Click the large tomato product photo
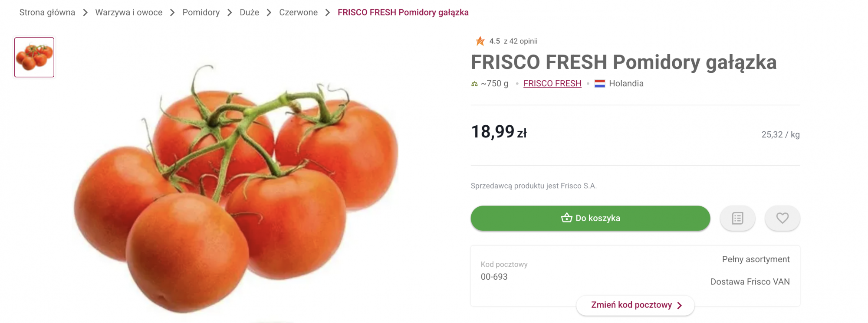This screenshot has height=323, width=868. 237,191
